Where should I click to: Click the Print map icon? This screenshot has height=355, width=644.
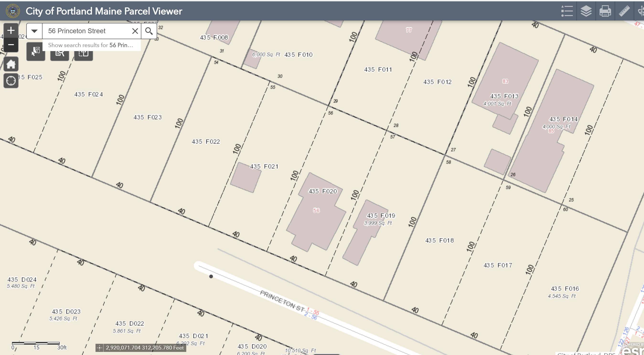(x=605, y=11)
